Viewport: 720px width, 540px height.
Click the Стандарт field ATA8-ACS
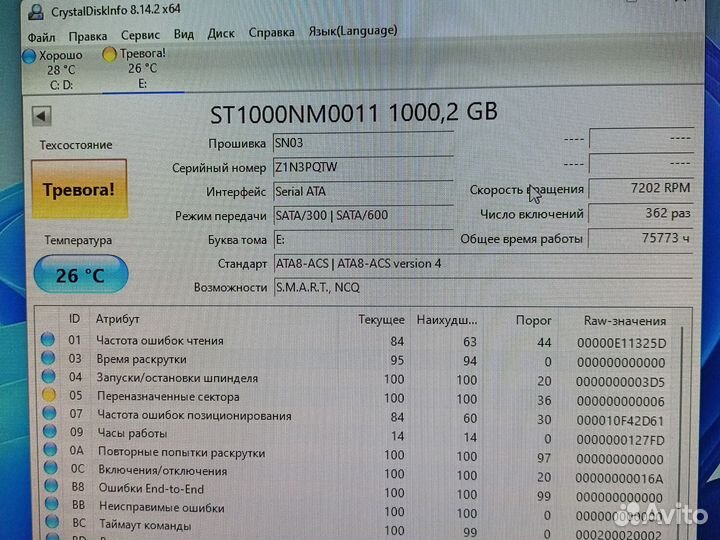click(x=483, y=264)
